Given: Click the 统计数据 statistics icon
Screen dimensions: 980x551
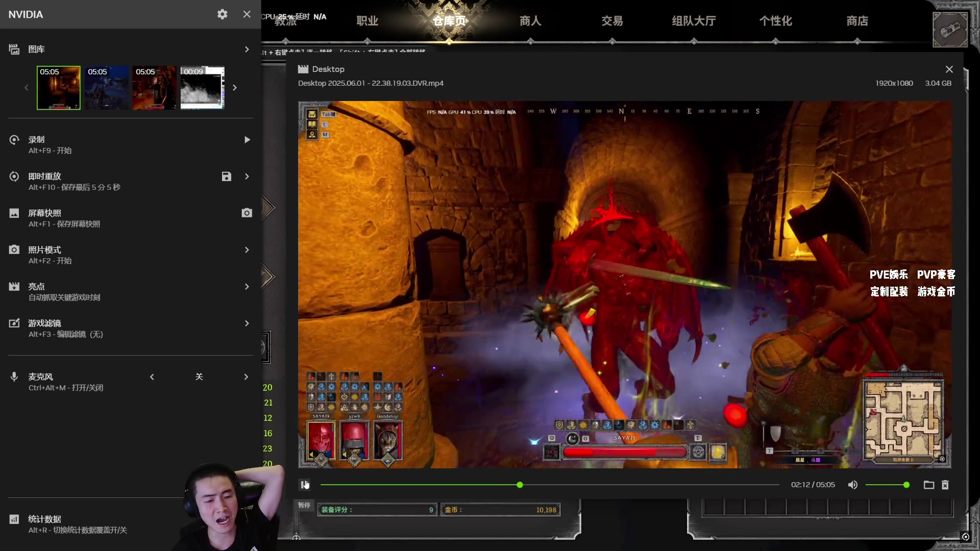Looking at the screenshot, I should point(14,519).
